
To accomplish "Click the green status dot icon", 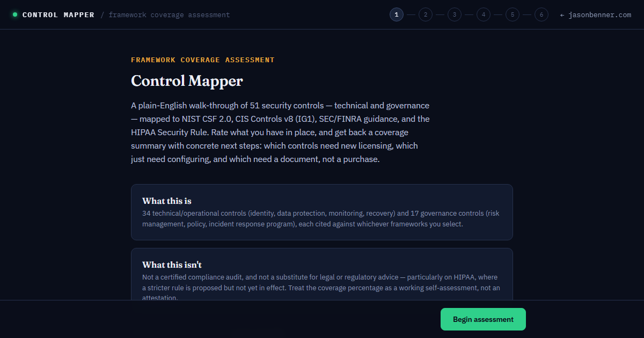I will (x=15, y=15).
